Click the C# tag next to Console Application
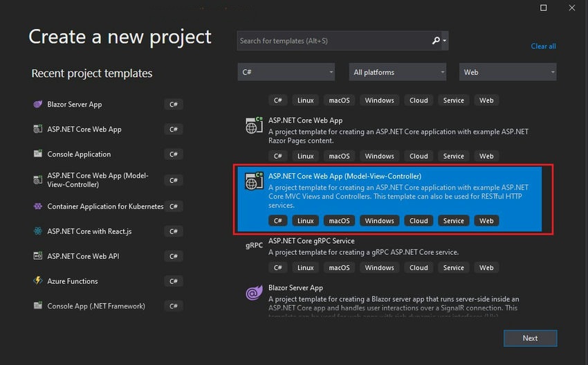 [173, 154]
